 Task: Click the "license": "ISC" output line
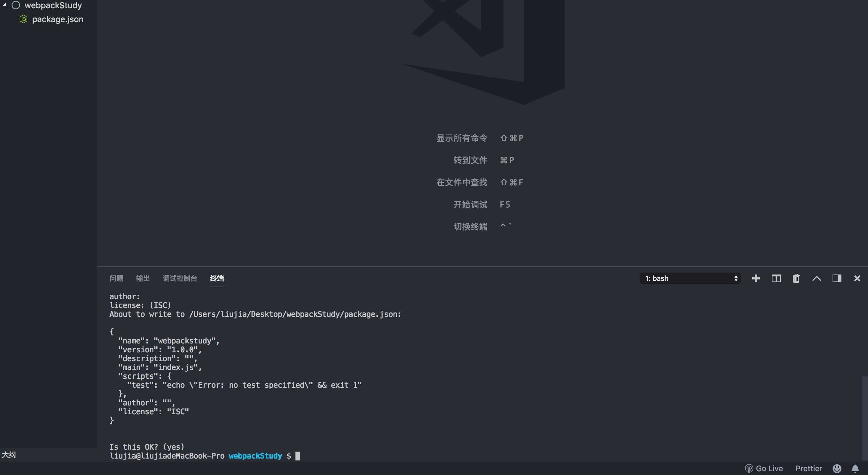point(153,412)
